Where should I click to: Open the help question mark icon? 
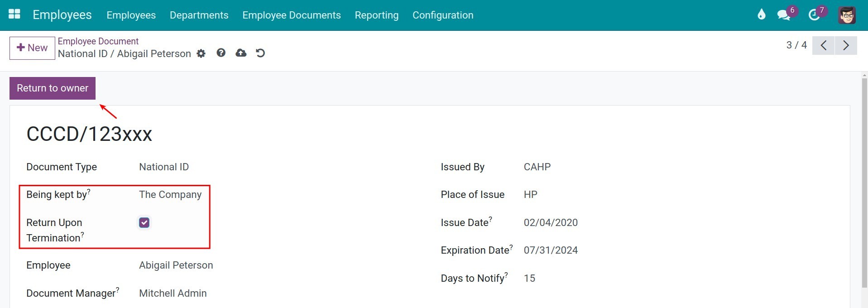pyautogui.click(x=221, y=53)
